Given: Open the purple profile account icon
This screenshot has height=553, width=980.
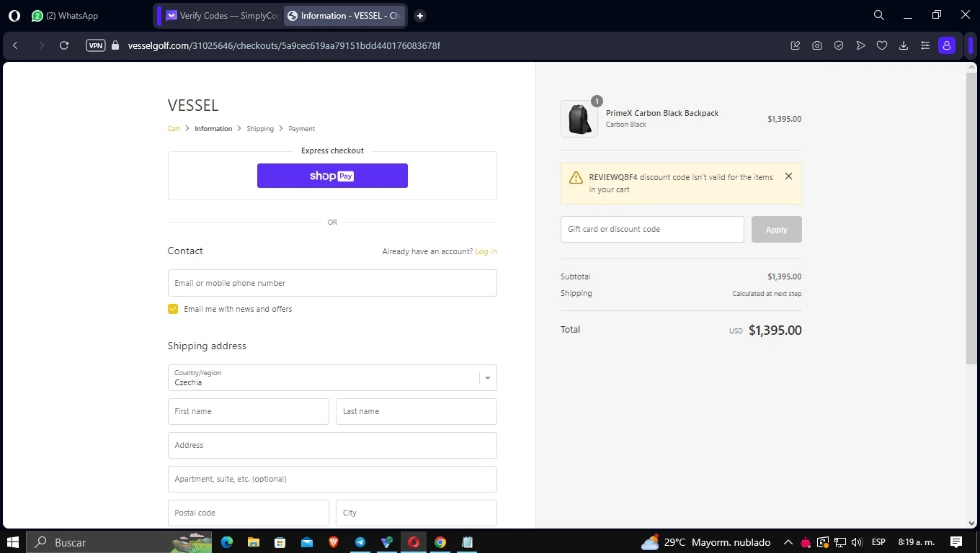Looking at the screenshot, I should pyautogui.click(x=947, y=45).
